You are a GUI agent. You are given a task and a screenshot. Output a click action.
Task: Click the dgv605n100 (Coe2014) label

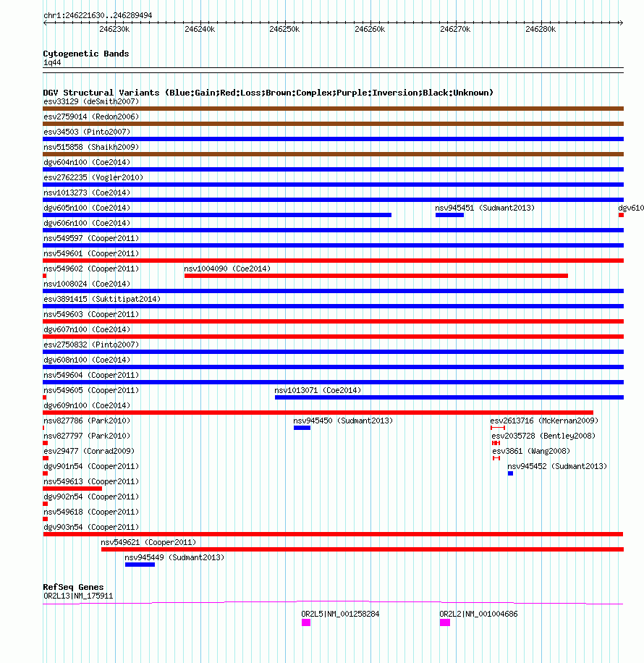tap(87, 208)
